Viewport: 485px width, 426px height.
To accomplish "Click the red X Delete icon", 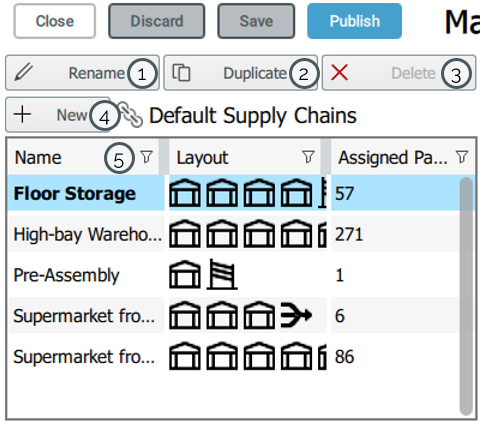I will click(339, 72).
